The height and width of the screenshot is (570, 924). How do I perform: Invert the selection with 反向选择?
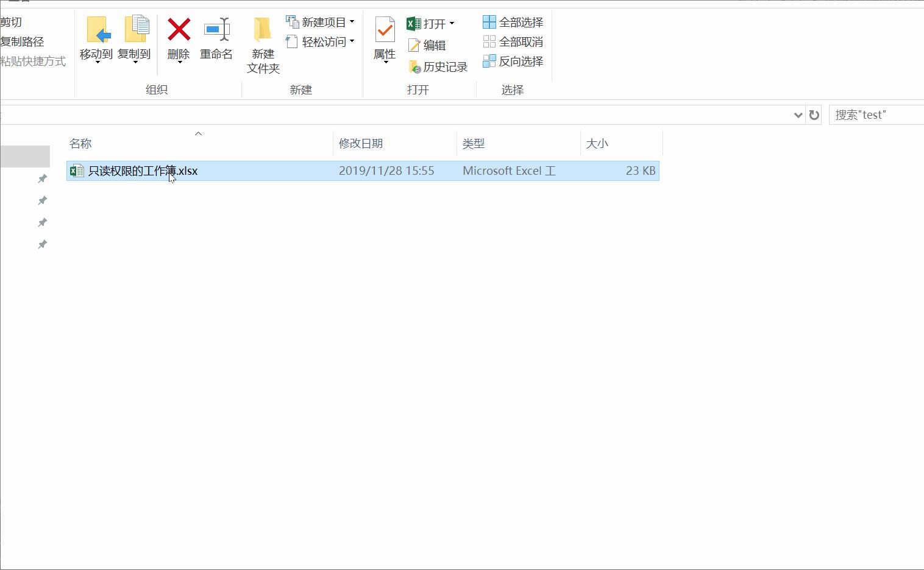click(x=513, y=61)
